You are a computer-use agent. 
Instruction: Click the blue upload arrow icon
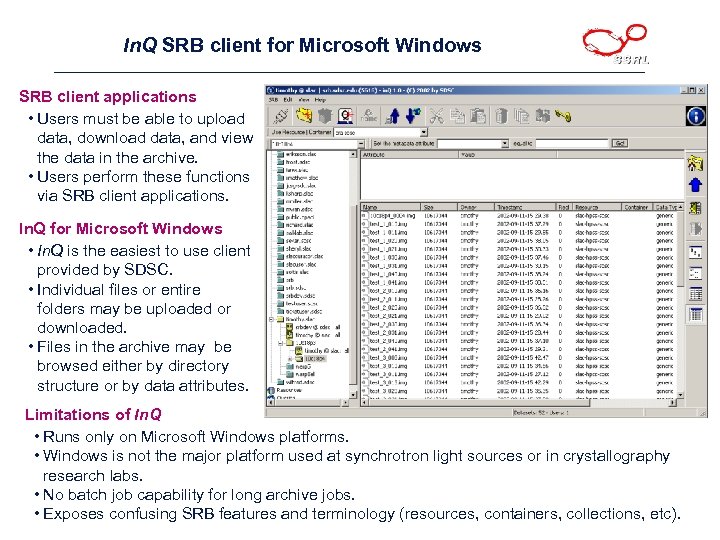click(x=394, y=116)
